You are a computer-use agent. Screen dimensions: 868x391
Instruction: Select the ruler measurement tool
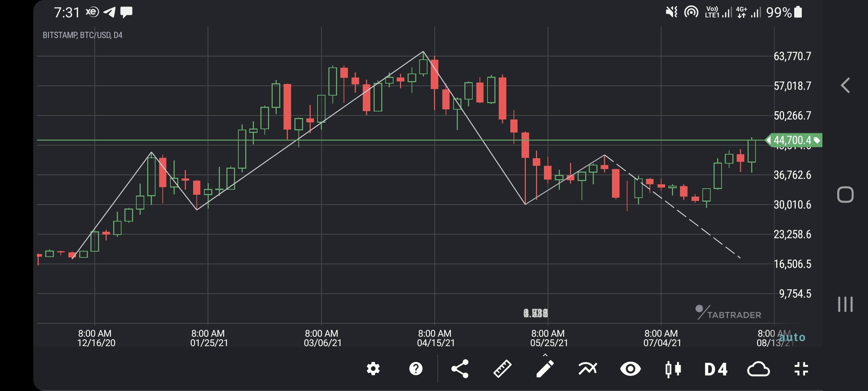click(502, 369)
